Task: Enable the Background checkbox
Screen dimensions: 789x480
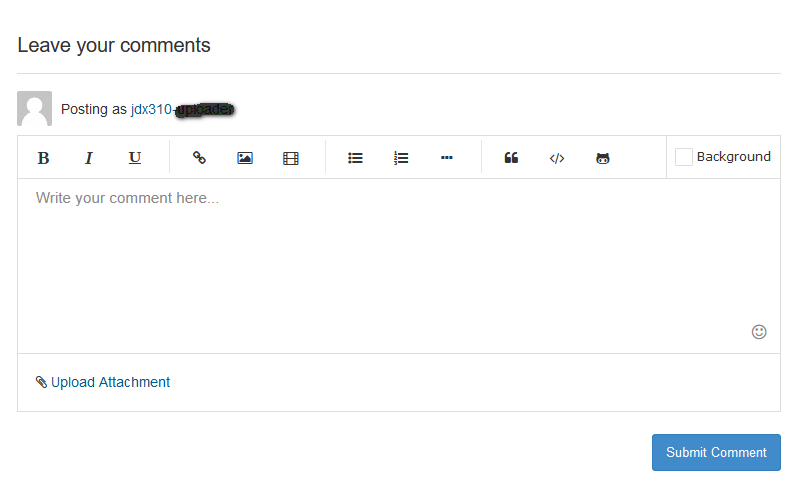Action: pos(683,156)
